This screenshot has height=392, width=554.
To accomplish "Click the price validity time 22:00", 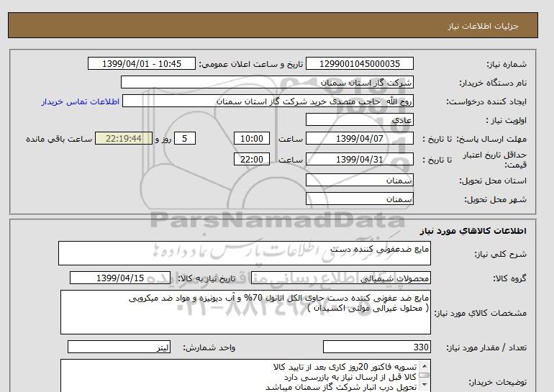I will [252, 159].
